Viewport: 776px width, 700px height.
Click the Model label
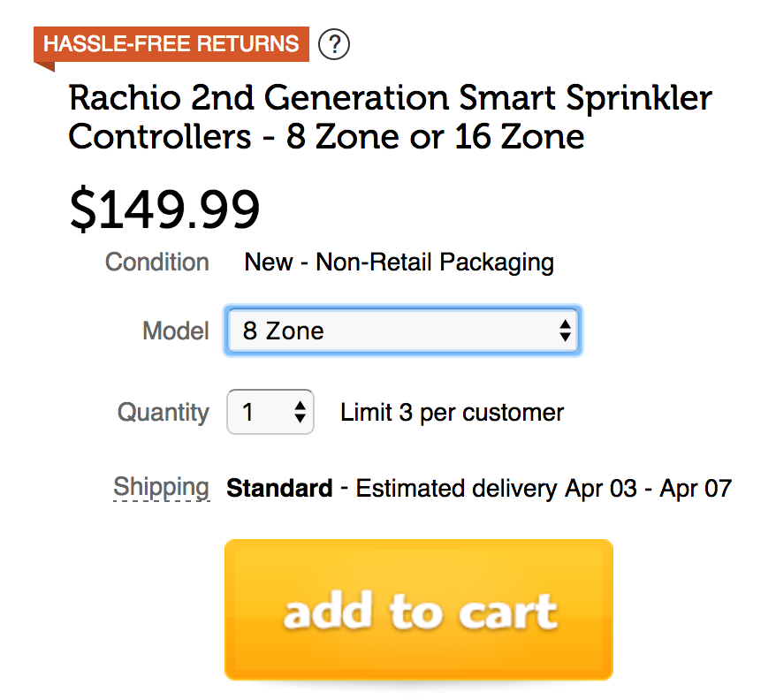[175, 331]
